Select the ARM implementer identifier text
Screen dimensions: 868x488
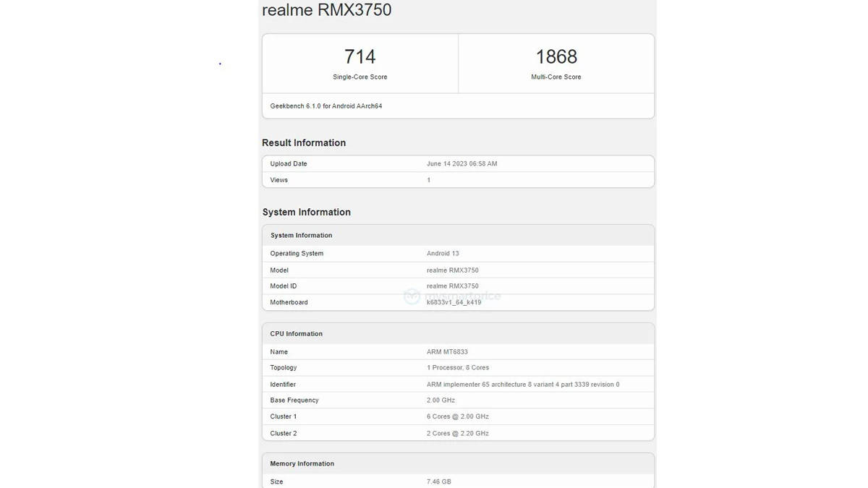click(x=522, y=385)
